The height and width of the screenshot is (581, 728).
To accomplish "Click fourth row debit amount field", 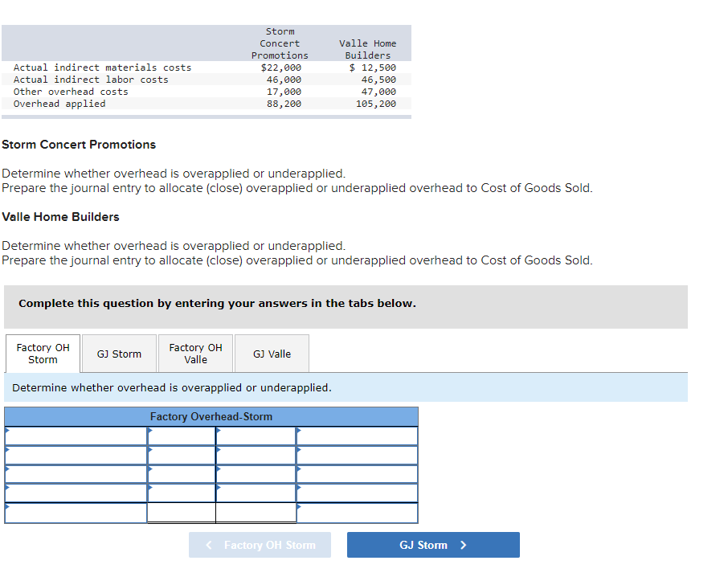I will point(182,493).
